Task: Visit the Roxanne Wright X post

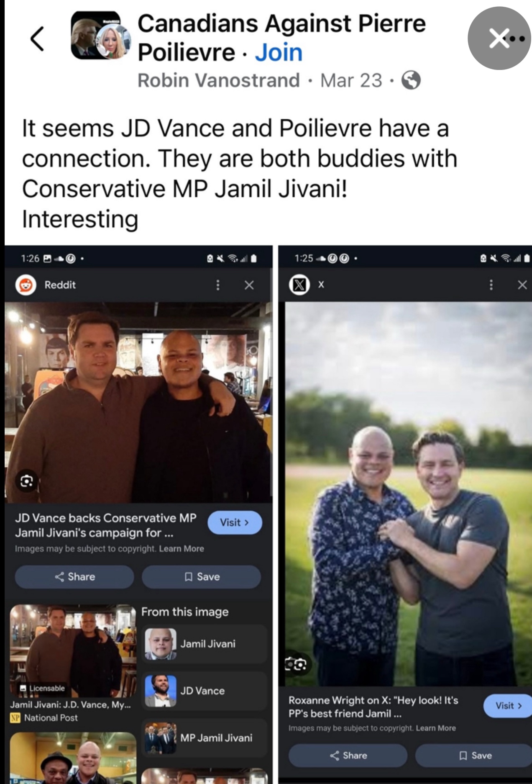Action: 508,706
